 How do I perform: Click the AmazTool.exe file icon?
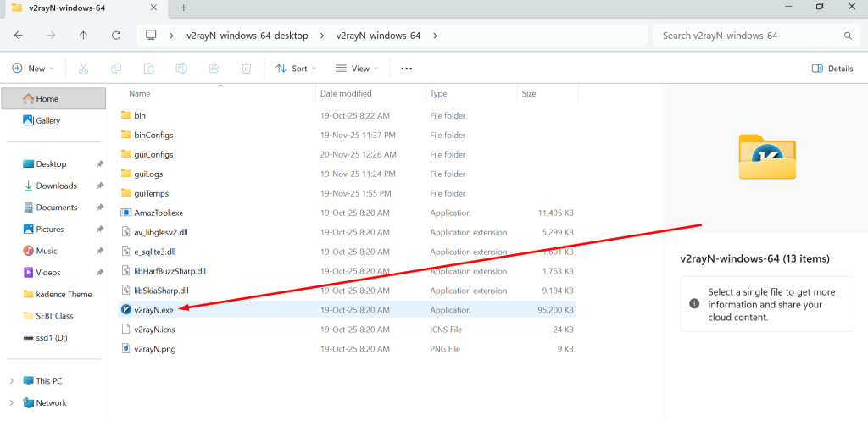coord(125,213)
